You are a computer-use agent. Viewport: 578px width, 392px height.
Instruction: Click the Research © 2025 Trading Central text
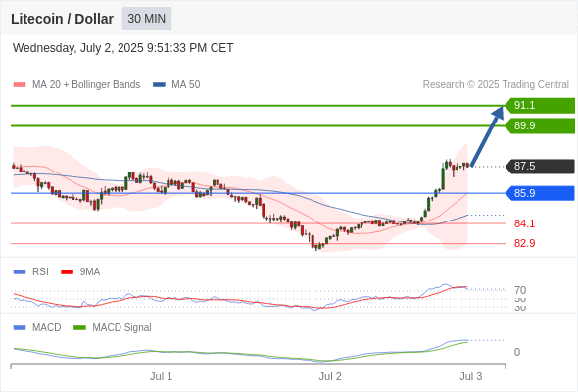496,85
